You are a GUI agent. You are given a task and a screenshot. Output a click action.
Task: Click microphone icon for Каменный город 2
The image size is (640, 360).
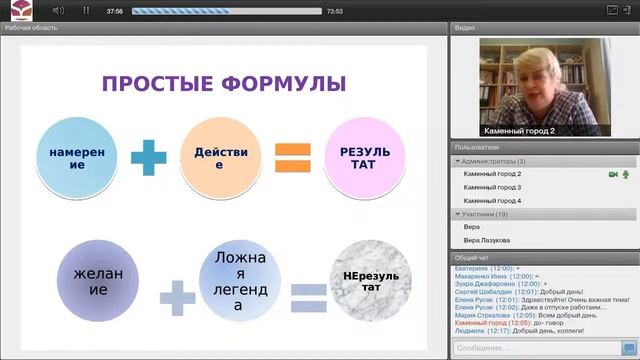[626, 174]
